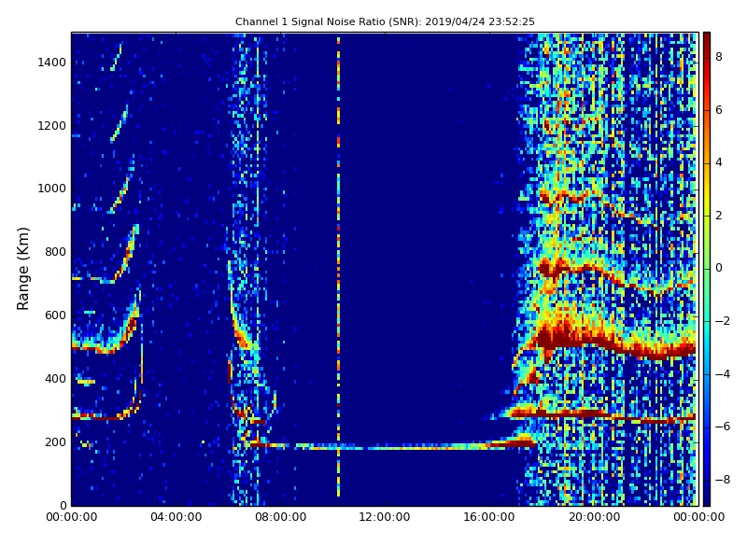Click the 08:00:00 time axis label
This screenshot has width=747, height=560.
281,517
